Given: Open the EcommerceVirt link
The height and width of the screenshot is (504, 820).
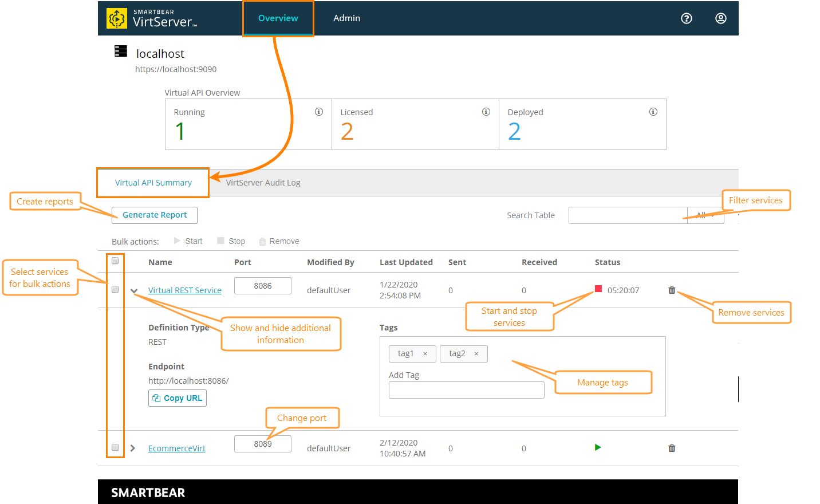Looking at the screenshot, I should 177,448.
